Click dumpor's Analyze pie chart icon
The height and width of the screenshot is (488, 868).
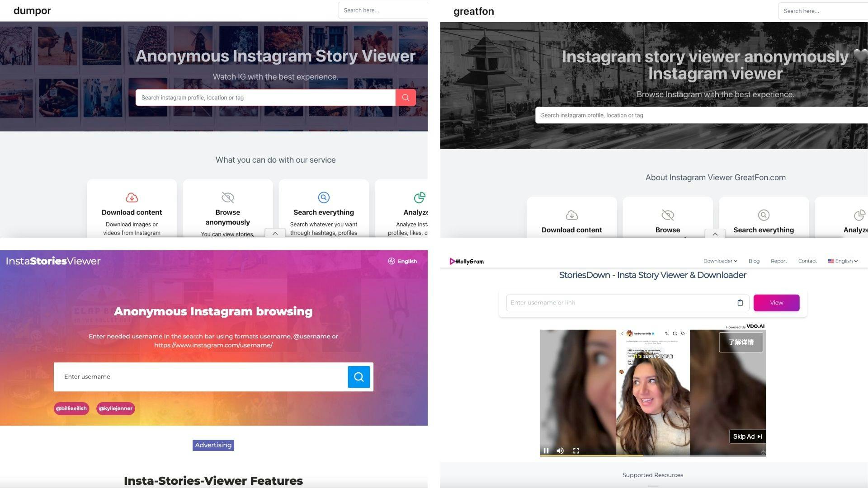pyautogui.click(x=420, y=197)
